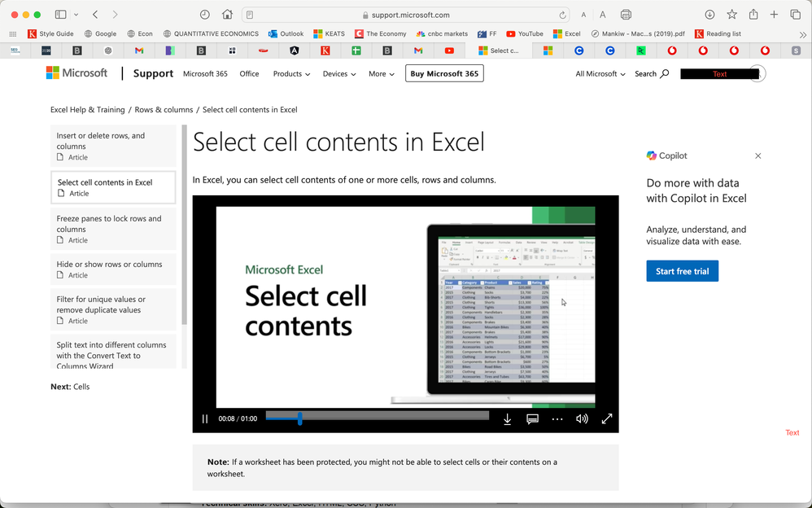Open the Office nav item

click(x=249, y=73)
